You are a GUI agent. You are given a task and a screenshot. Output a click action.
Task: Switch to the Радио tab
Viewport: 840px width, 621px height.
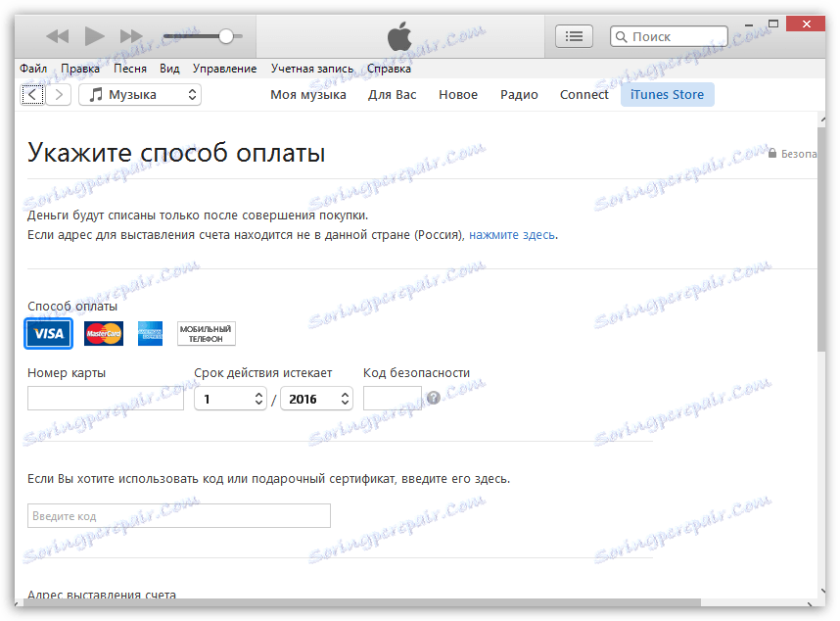[x=519, y=95]
